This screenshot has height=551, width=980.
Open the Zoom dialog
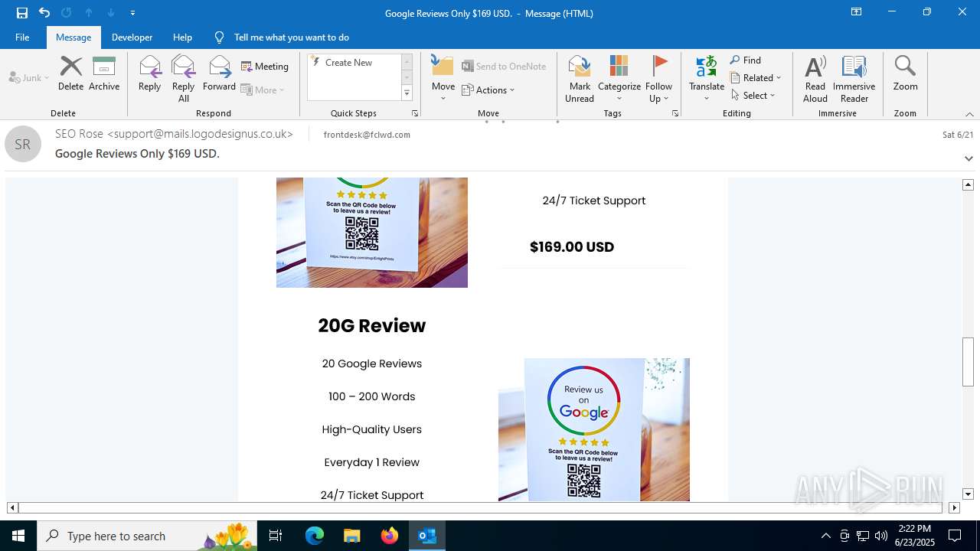pos(905,73)
